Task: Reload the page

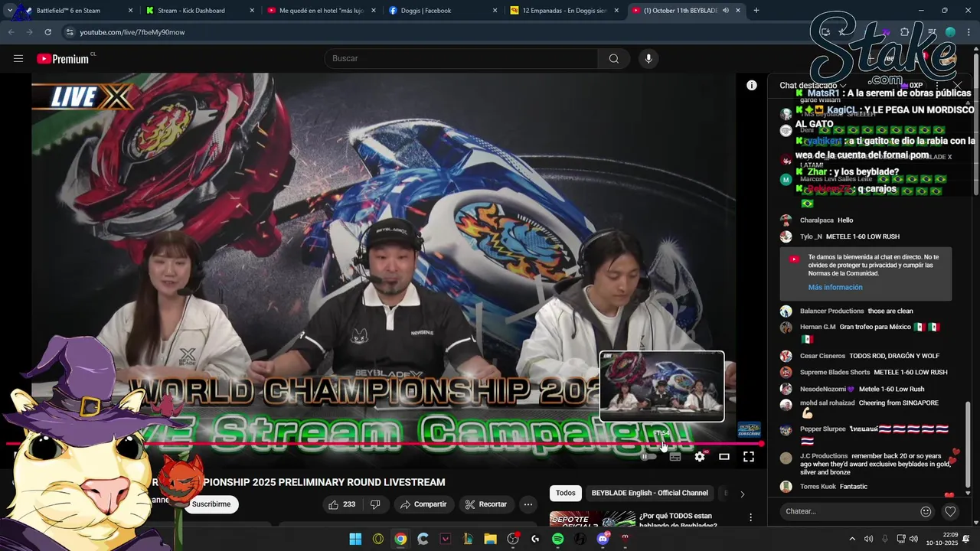Action: (47, 32)
